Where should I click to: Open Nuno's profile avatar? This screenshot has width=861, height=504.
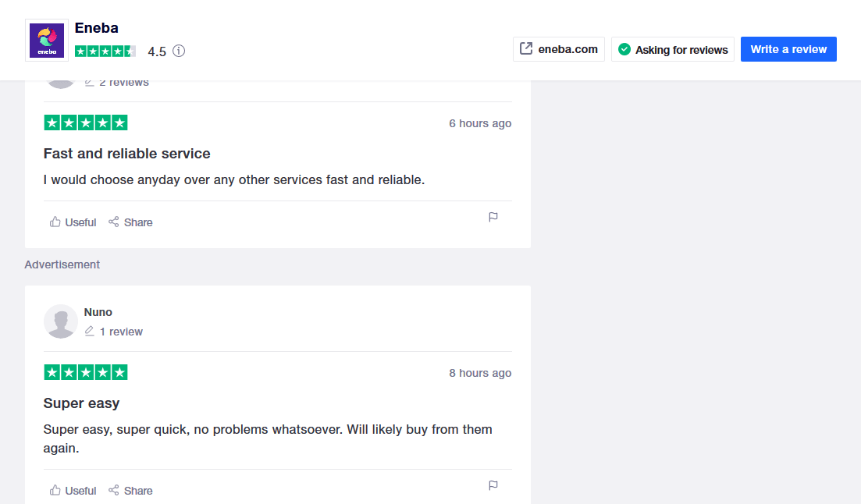pyautogui.click(x=61, y=321)
